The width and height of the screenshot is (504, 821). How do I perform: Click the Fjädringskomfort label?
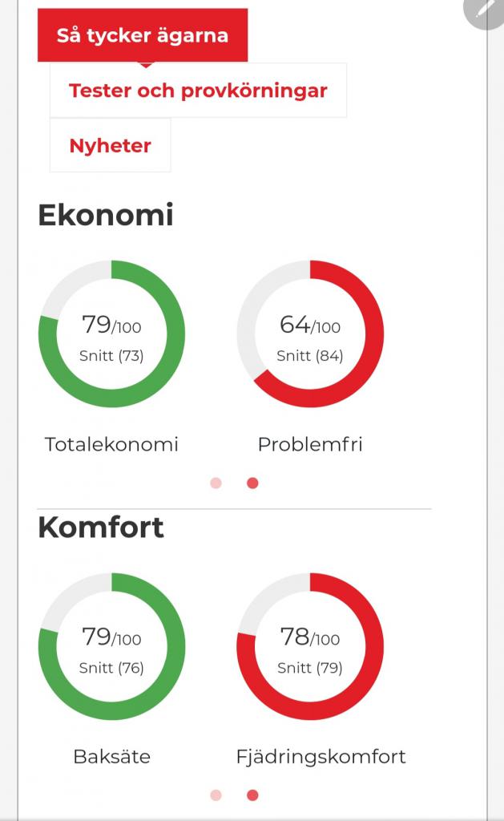pos(321,757)
